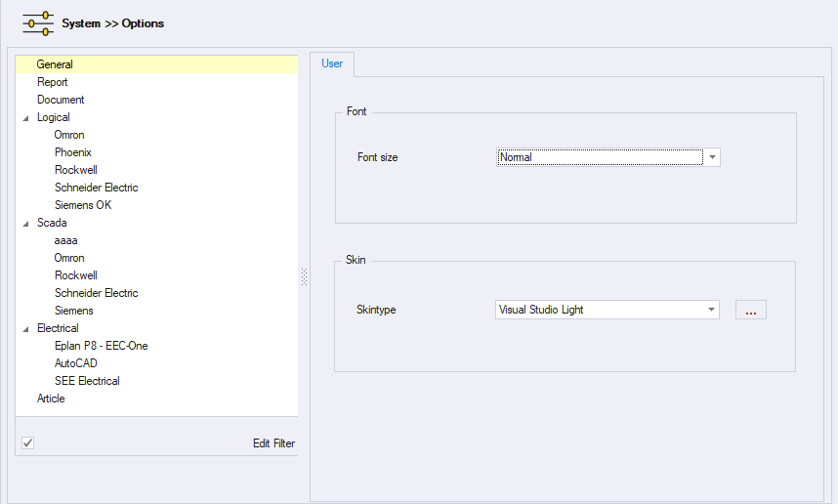Image resolution: width=838 pixels, height=504 pixels.
Task: Select the Article tree item
Action: (51, 399)
